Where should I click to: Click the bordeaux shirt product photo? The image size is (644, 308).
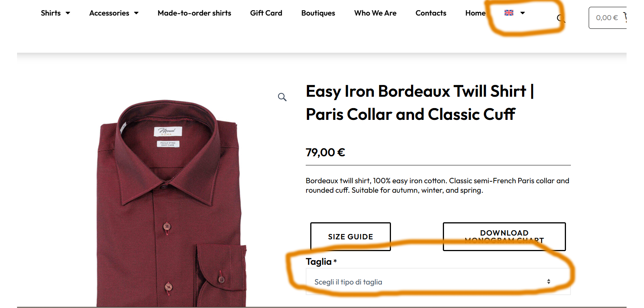169,205
